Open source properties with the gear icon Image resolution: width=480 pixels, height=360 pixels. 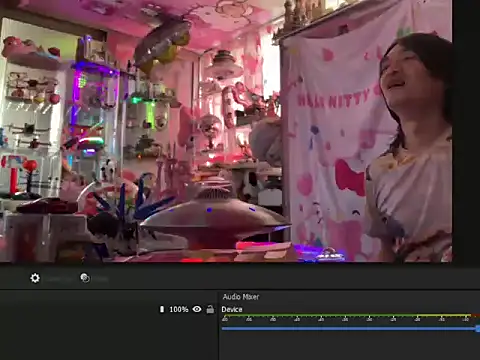[x=35, y=278]
